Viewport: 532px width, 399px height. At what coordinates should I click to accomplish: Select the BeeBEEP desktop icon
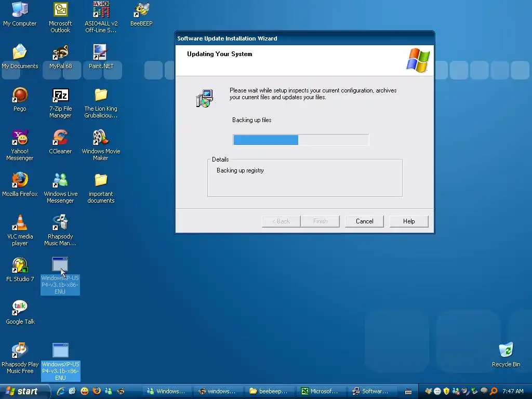point(141,14)
